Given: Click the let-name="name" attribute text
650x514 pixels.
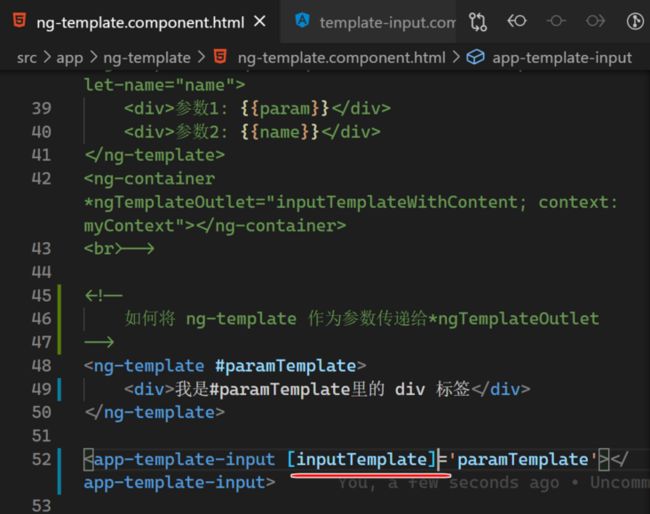Looking at the screenshot, I should point(159,85).
